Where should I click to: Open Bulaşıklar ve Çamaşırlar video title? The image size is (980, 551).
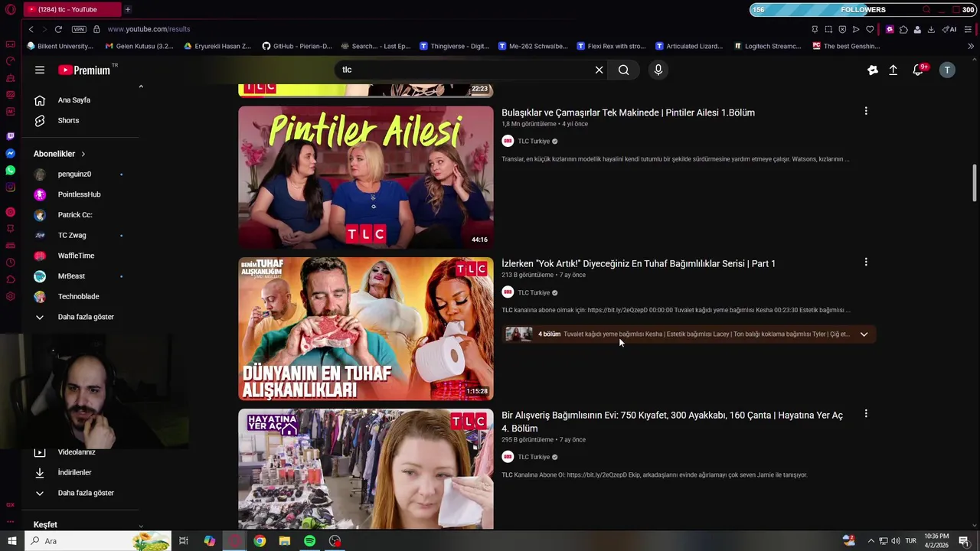(x=628, y=112)
